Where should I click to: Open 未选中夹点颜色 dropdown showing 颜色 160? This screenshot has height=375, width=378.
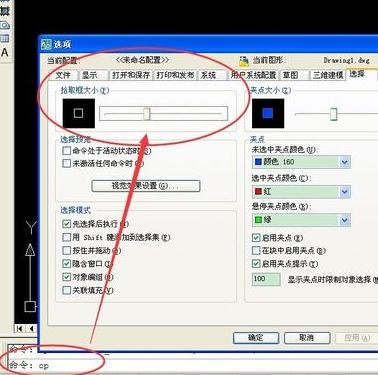tap(301, 162)
